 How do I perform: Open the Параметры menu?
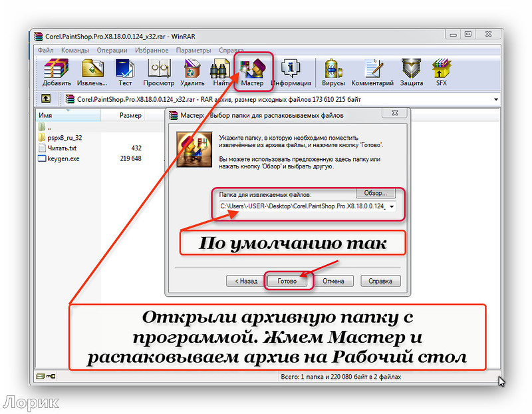coord(194,51)
